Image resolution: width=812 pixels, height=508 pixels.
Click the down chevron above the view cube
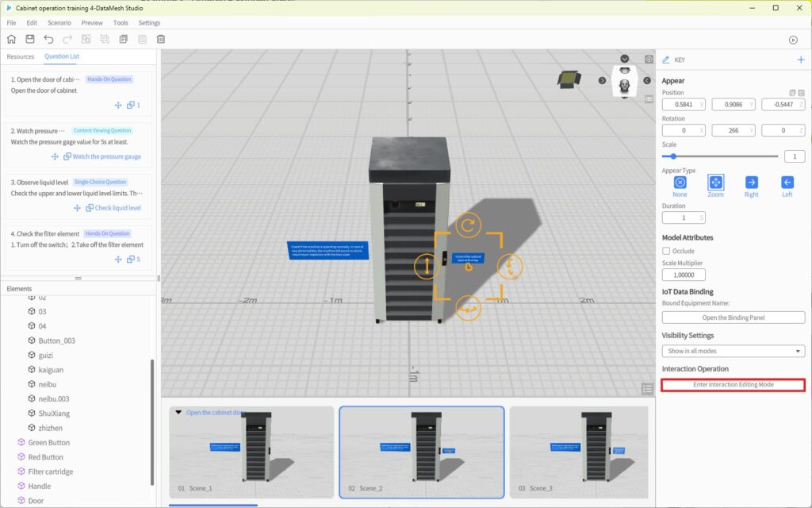click(625, 59)
